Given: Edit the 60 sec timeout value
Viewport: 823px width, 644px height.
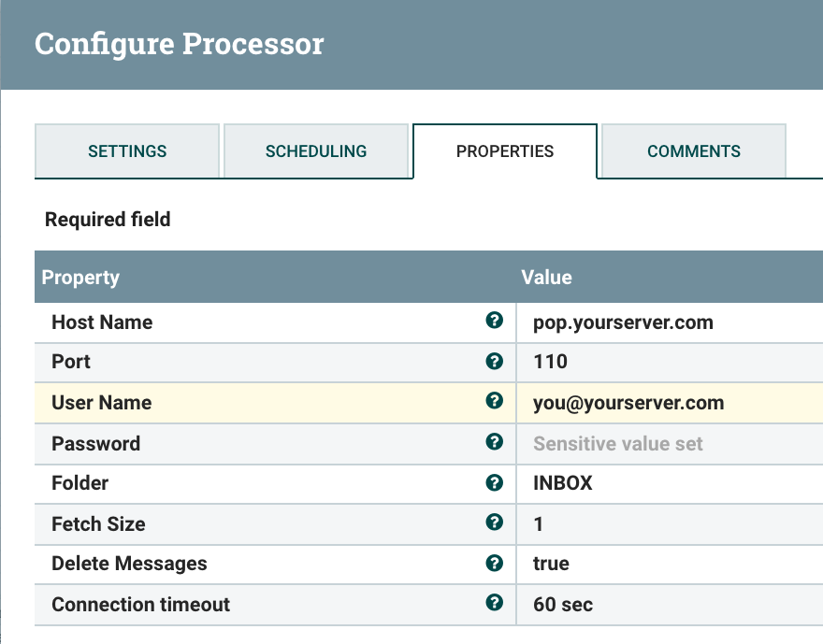Looking at the screenshot, I should click(x=562, y=605).
